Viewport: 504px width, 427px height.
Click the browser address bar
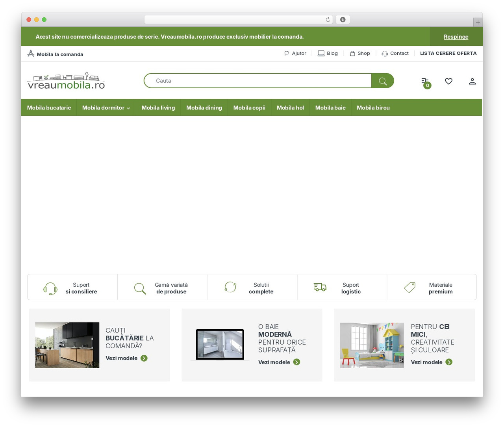point(238,20)
